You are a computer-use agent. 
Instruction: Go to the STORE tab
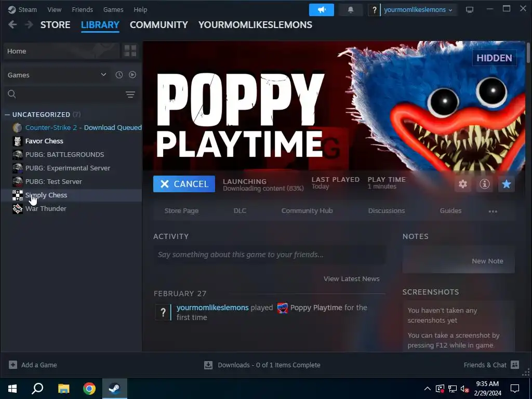(55, 25)
